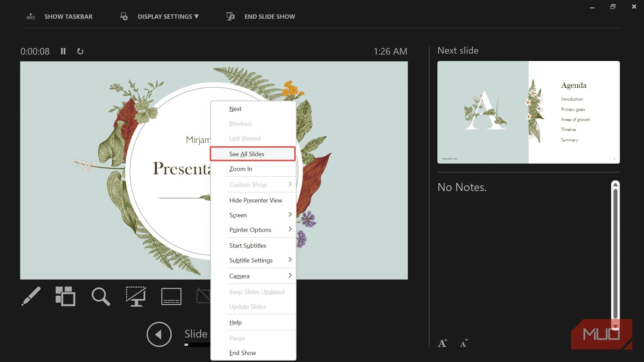Click End Slide Show at the top

point(270,16)
